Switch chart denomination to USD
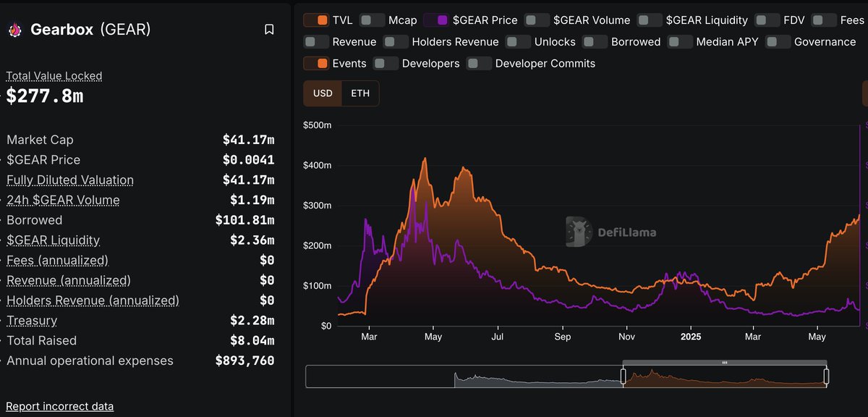This screenshot has width=868, height=417. [323, 93]
